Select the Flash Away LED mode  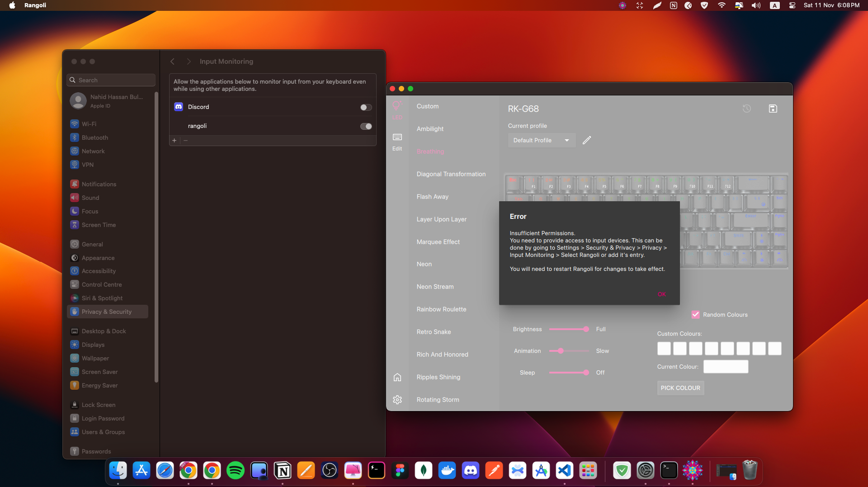click(x=433, y=197)
